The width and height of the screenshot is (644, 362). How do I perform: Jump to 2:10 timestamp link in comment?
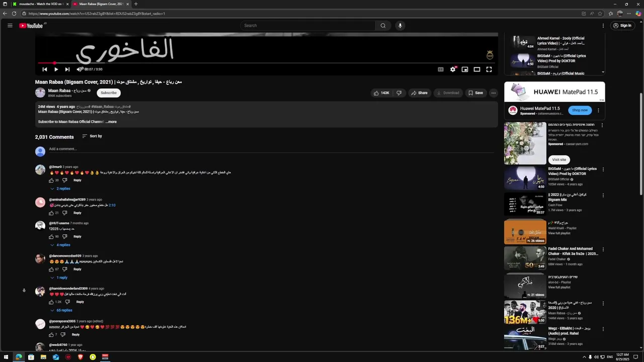(x=112, y=205)
